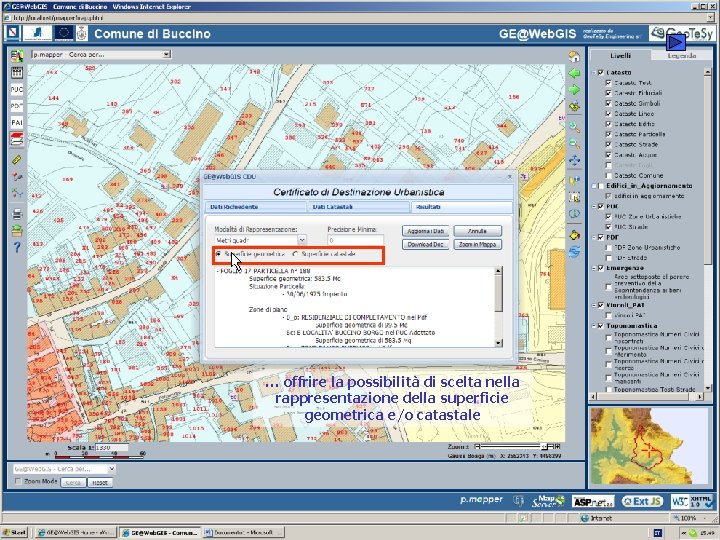Click the overview map thumbnail
Screen dimensions: 720x540
[x=649, y=446]
